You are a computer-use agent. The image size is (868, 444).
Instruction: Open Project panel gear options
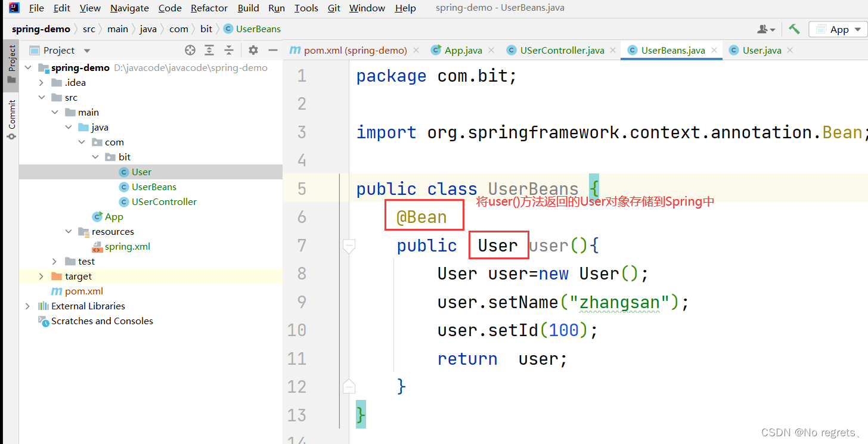click(253, 50)
